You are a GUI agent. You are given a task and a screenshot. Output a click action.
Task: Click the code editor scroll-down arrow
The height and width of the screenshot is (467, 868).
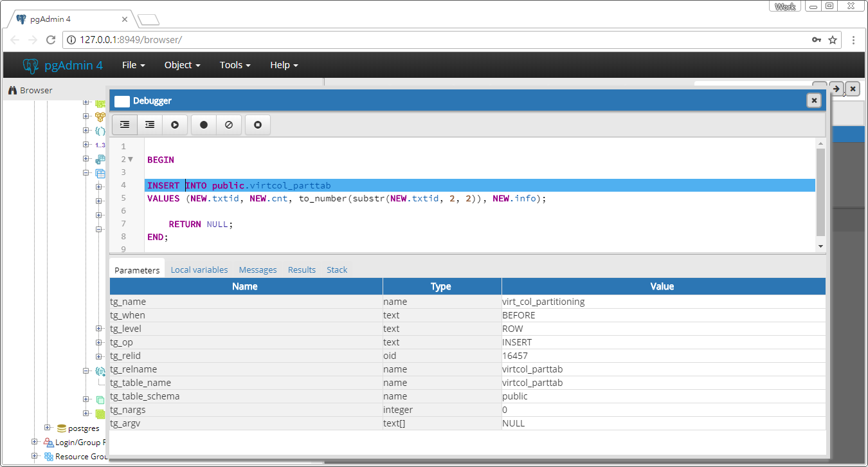point(820,246)
